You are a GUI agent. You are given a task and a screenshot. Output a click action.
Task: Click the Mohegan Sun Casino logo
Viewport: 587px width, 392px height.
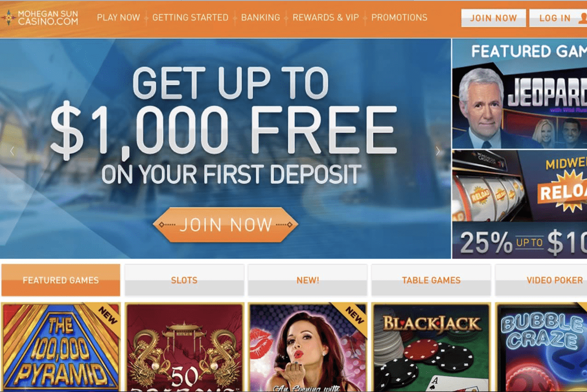coord(40,18)
